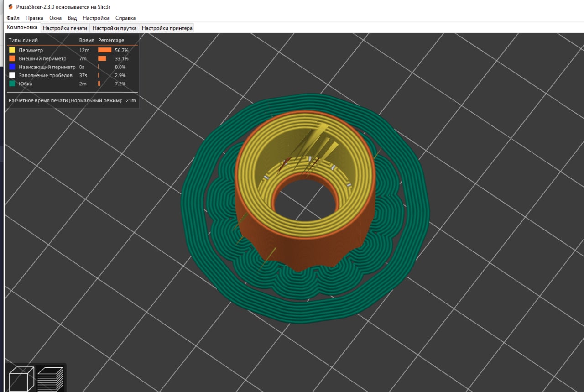This screenshot has height=392, width=584.
Task: Toggle yellow Периметр color swatch
Action: (x=12, y=50)
